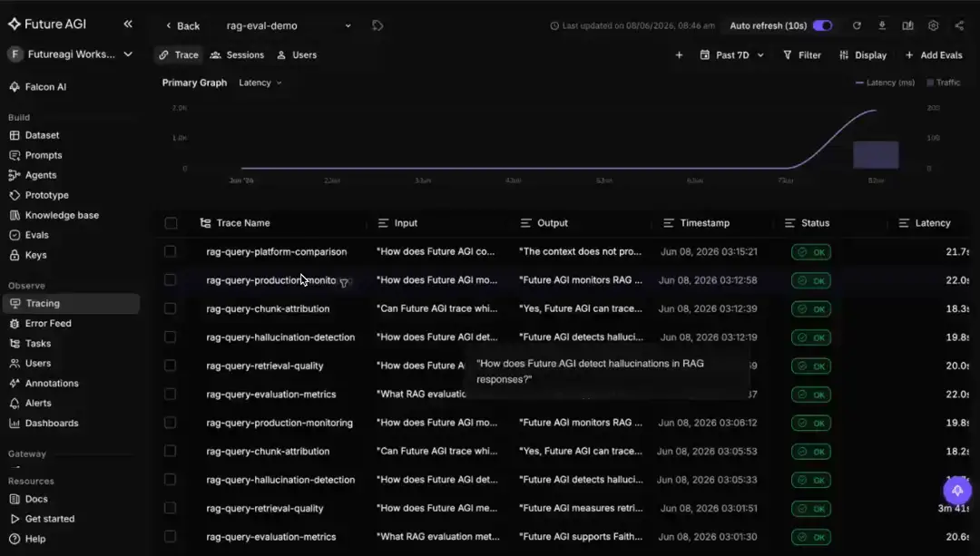Viewport: 980px width, 556px height.
Task: Click the share icon at top right
Action: click(x=959, y=25)
